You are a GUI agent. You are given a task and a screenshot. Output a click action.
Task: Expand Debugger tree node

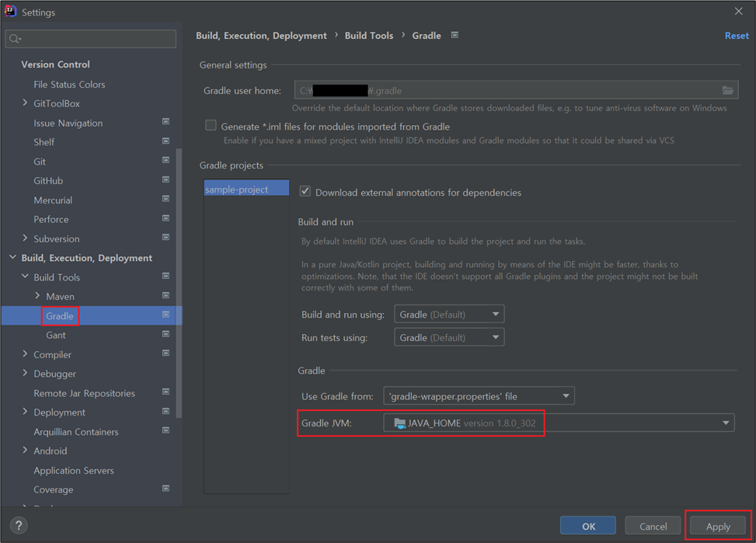25,373
